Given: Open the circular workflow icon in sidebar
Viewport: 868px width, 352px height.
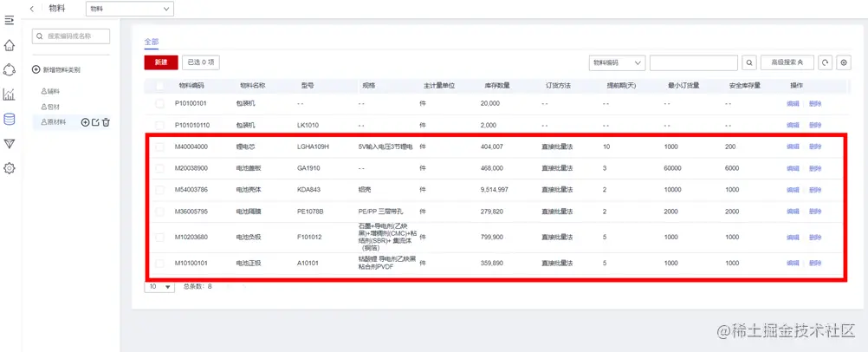Looking at the screenshot, I should coord(9,69).
